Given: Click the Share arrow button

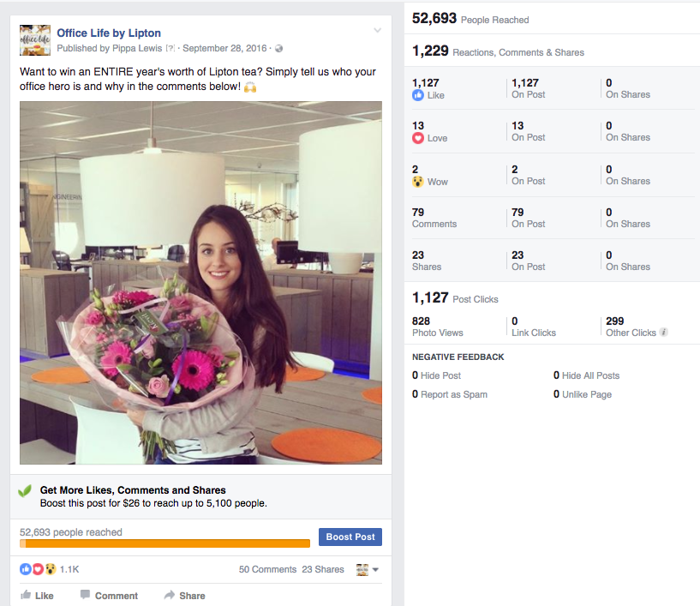Looking at the screenshot, I should click(x=184, y=595).
